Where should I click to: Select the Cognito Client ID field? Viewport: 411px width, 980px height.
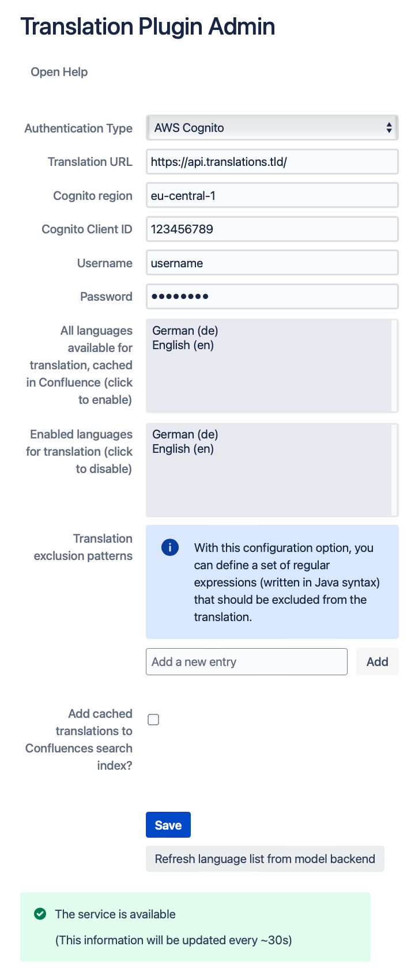point(272,229)
